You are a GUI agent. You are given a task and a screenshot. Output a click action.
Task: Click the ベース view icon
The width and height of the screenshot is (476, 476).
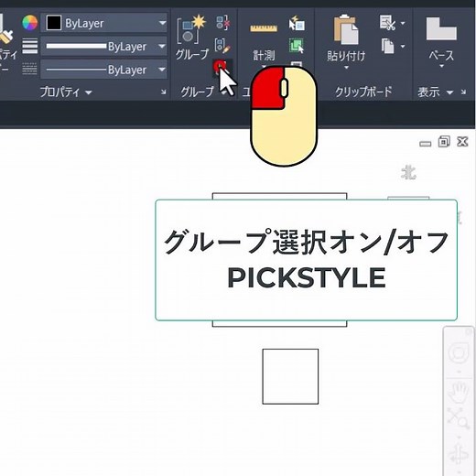441,29
